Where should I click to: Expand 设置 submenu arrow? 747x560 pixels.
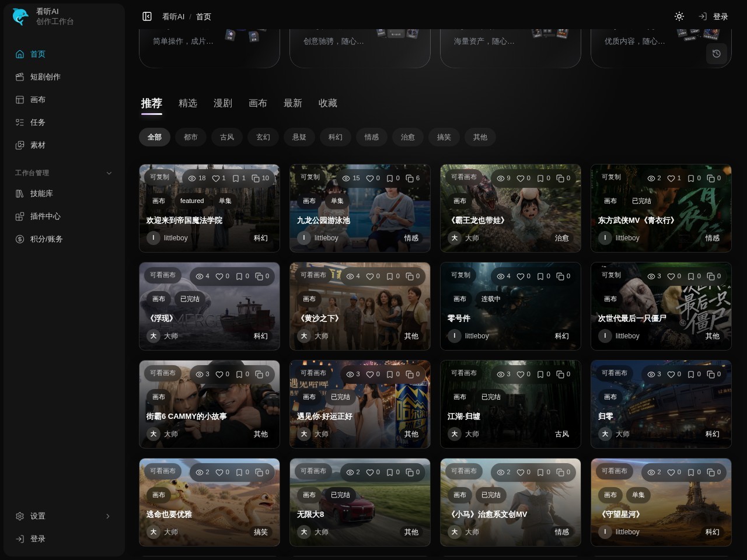click(107, 516)
